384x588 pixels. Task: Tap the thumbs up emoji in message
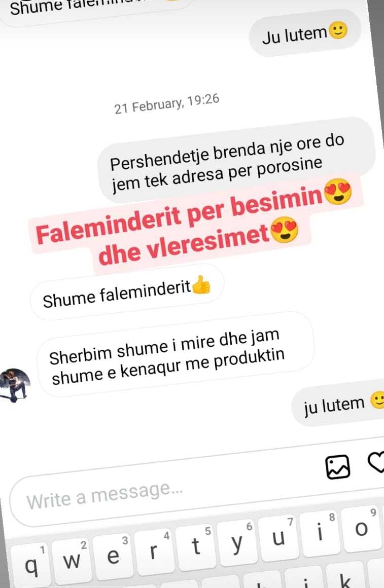(x=201, y=285)
